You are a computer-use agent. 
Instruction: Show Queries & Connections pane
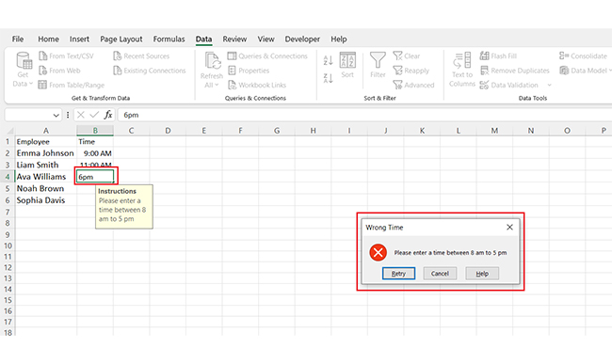267,56
